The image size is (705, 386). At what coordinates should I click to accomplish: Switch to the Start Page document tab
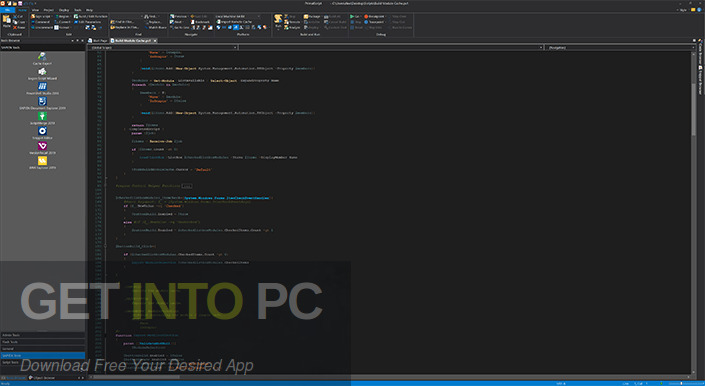click(98, 40)
